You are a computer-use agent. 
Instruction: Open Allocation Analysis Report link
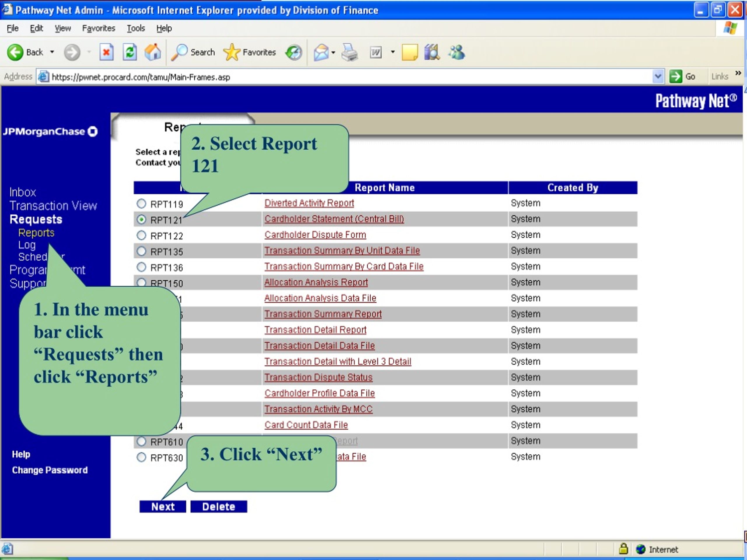click(316, 282)
